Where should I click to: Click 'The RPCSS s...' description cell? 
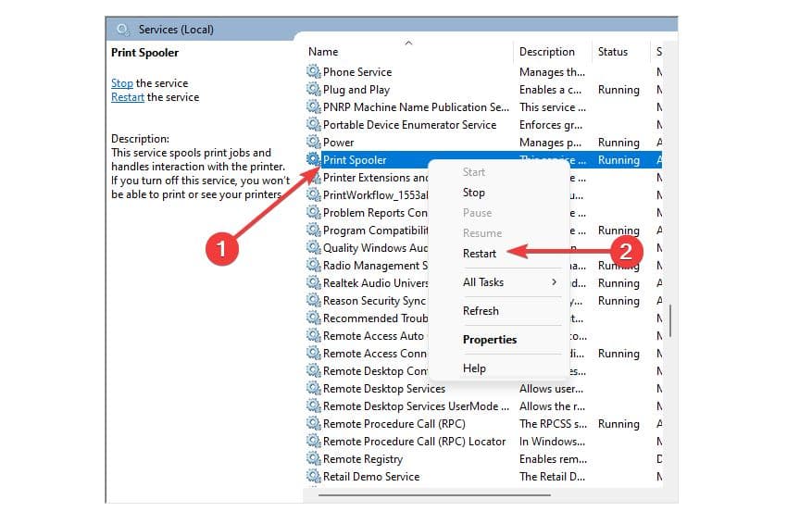tap(553, 424)
